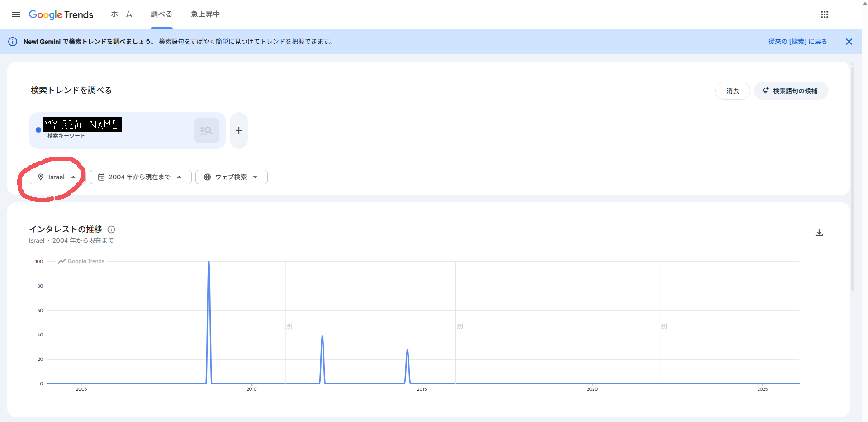The width and height of the screenshot is (868, 422).
Task: Open the hamburger main menu
Action: click(16, 14)
